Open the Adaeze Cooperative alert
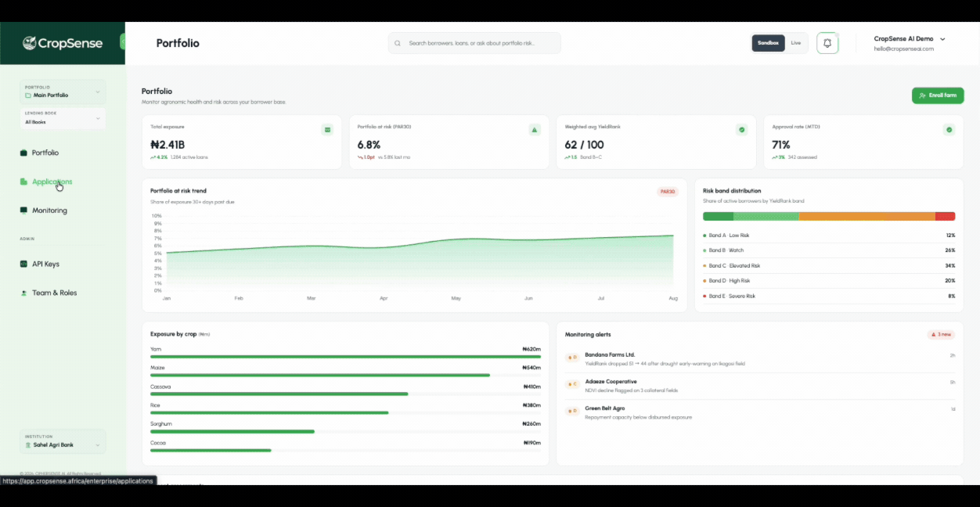 pos(759,385)
